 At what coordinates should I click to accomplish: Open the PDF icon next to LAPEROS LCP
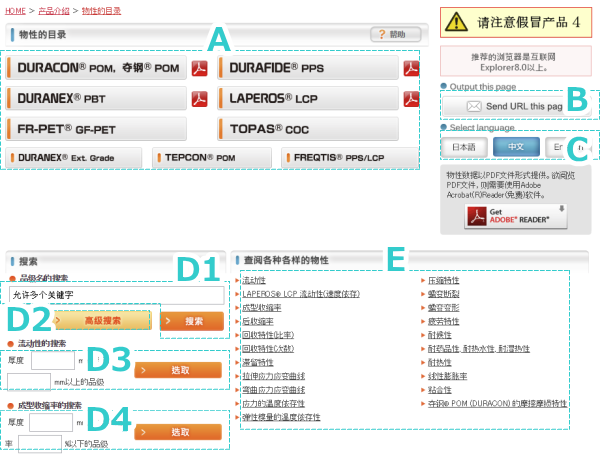pyautogui.click(x=411, y=99)
